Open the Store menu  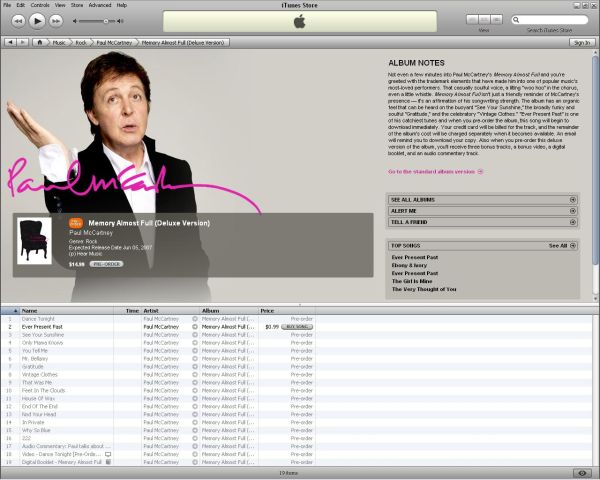77,5
